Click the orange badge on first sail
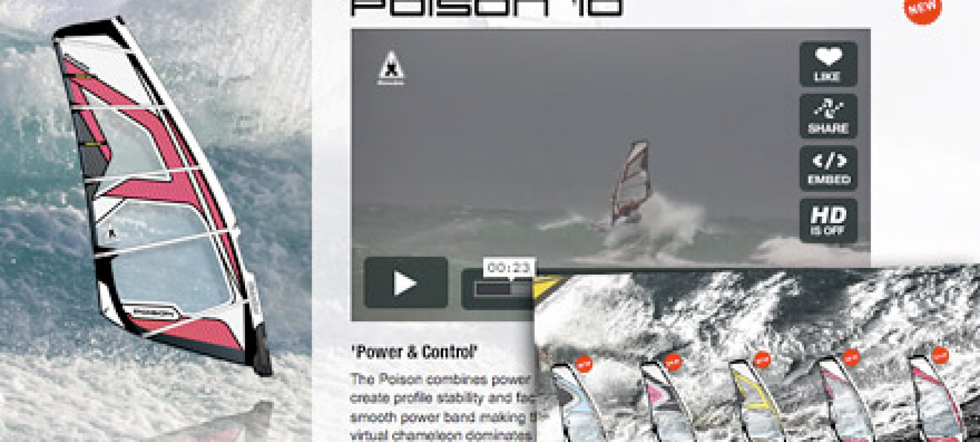980x442 pixels. point(584,364)
